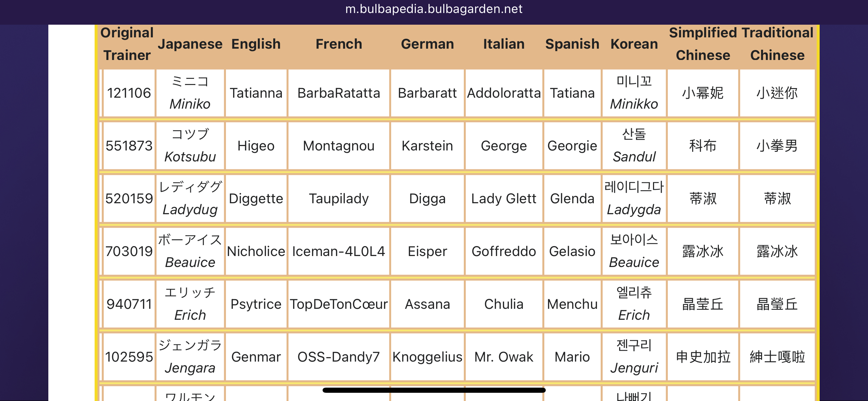
Task: Select the Iceman-4L0L4 cell
Action: tap(339, 251)
